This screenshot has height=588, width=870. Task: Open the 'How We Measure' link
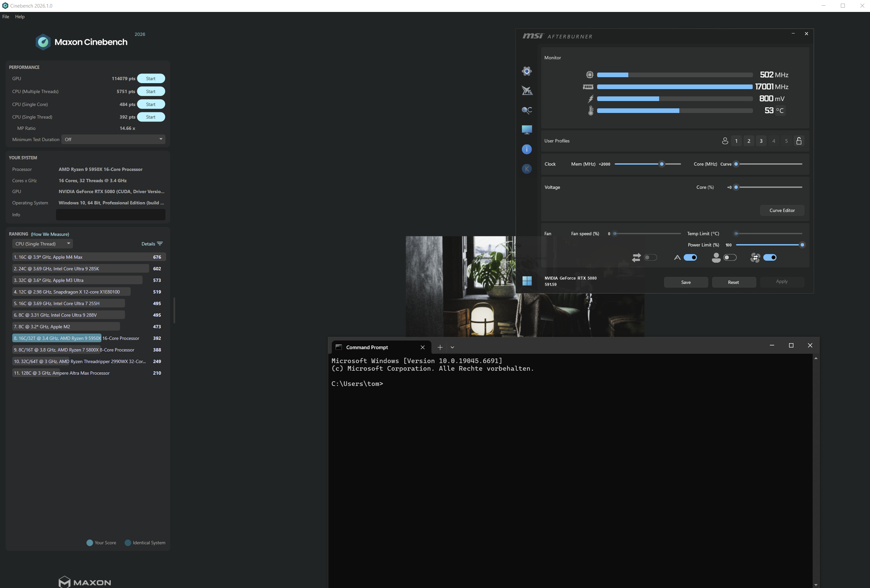click(x=50, y=234)
